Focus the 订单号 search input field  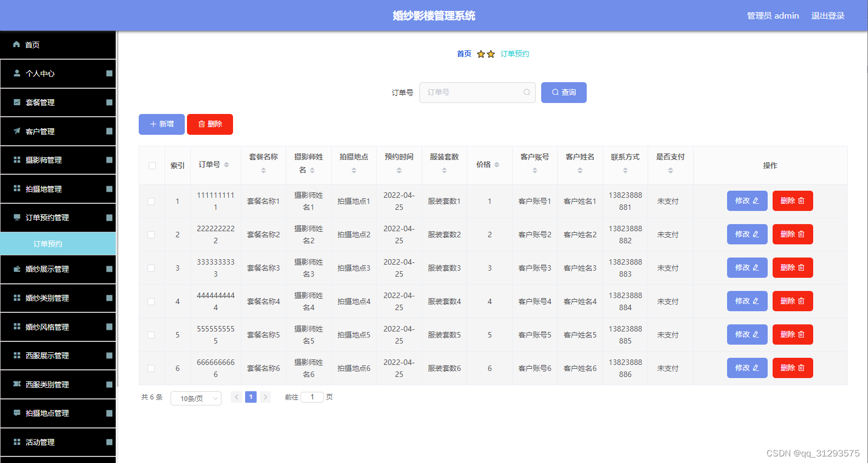pos(477,93)
